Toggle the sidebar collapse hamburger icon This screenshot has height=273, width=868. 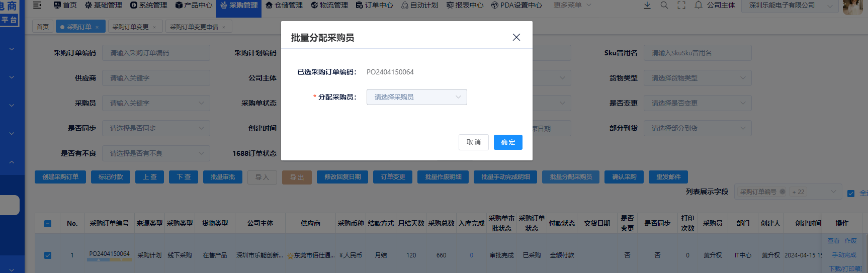pos(37,5)
